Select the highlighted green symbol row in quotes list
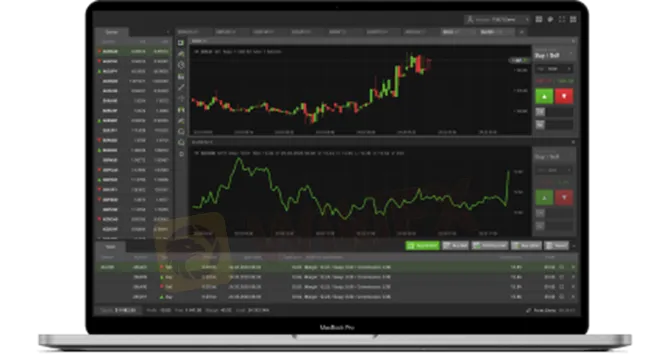Viewport: 667px width, 361px height. pyautogui.click(x=134, y=51)
